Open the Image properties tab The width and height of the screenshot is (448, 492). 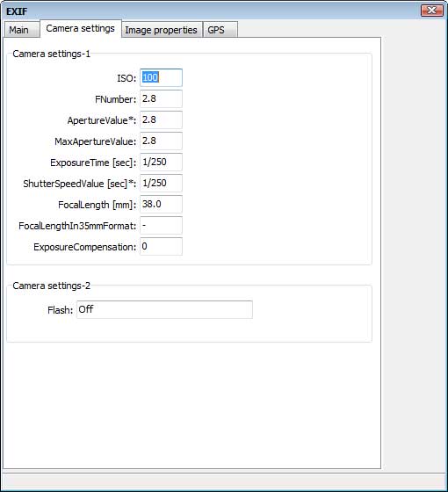pyautogui.click(x=162, y=30)
